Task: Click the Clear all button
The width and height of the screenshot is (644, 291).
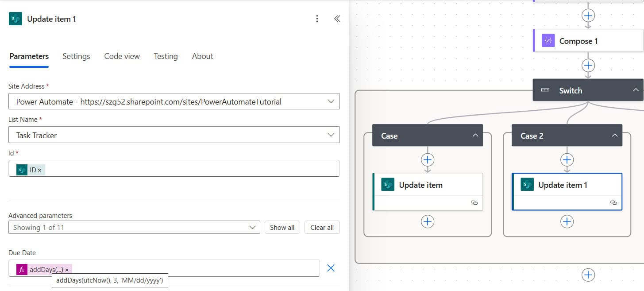Action: pos(322,227)
